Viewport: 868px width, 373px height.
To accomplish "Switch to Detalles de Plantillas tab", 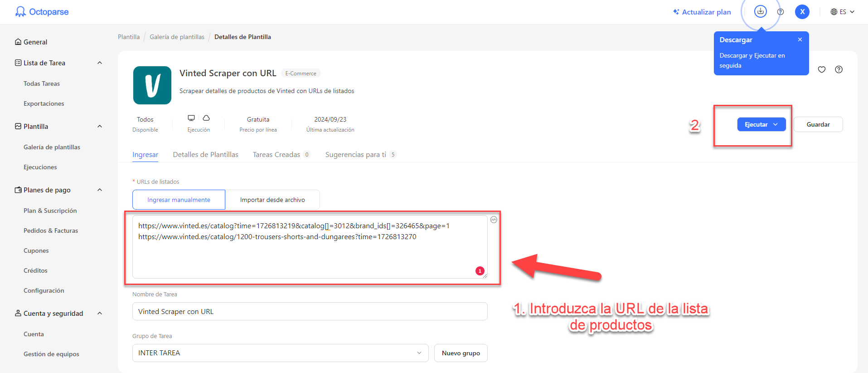I will 206,155.
